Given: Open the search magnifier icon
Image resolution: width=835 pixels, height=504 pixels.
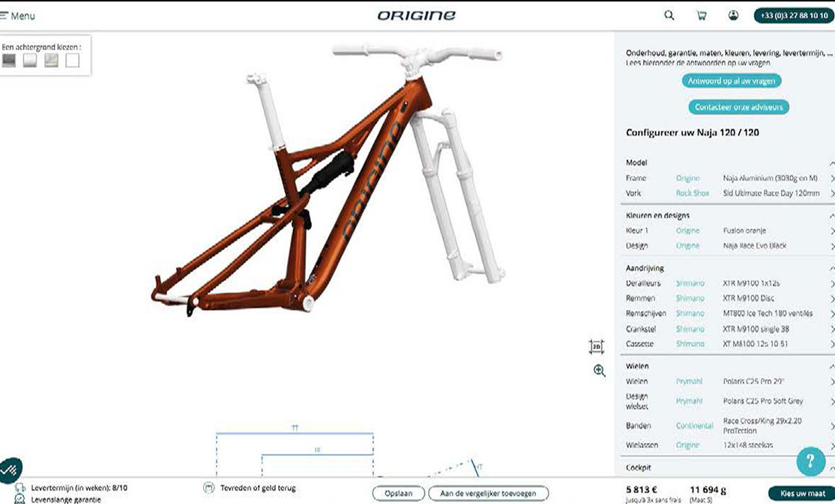Looking at the screenshot, I should tap(669, 16).
